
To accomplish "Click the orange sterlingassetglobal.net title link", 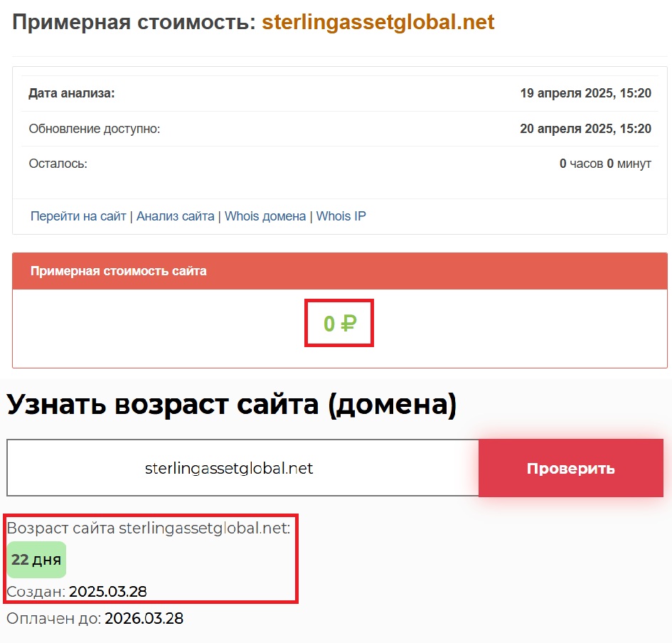I will click(378, 22).
